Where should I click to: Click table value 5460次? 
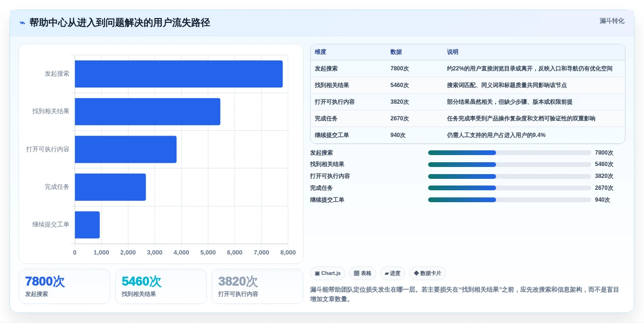click(400, 85)
